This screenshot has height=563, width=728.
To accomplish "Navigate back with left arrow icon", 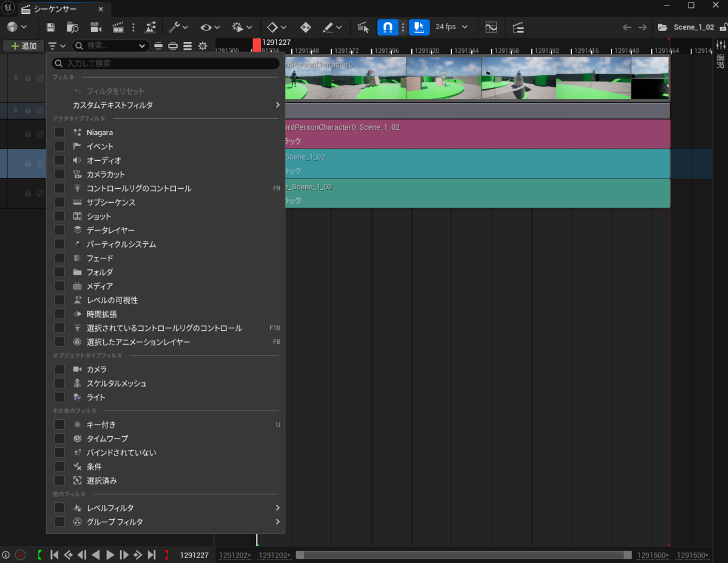I will 627,27.
